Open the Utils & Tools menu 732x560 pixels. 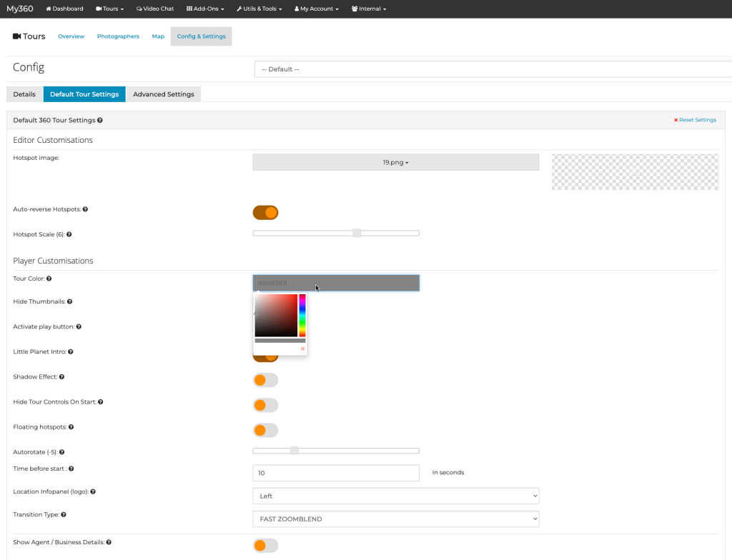coord(259,9)
